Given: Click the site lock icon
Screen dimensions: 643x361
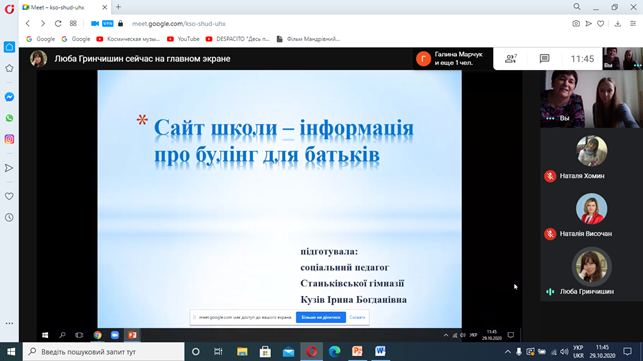Looking at the screenshot, I should click(x=120, y=23).
